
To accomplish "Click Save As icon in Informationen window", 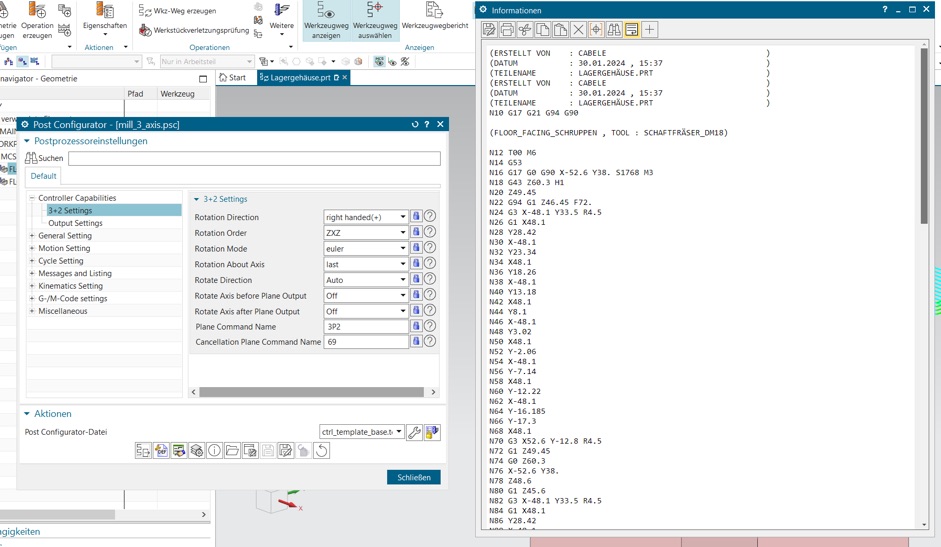I will click(490, 29).
